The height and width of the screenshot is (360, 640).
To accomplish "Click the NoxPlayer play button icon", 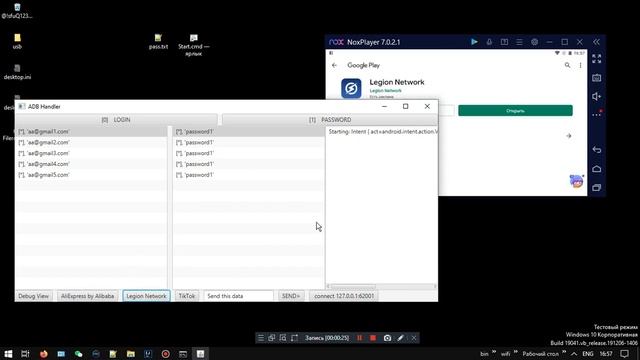I will 474,42.
